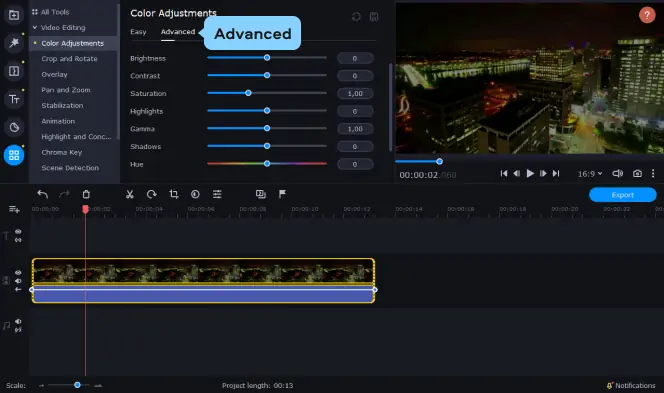Open the Titles tool in the sidebar

coord(14,99)
